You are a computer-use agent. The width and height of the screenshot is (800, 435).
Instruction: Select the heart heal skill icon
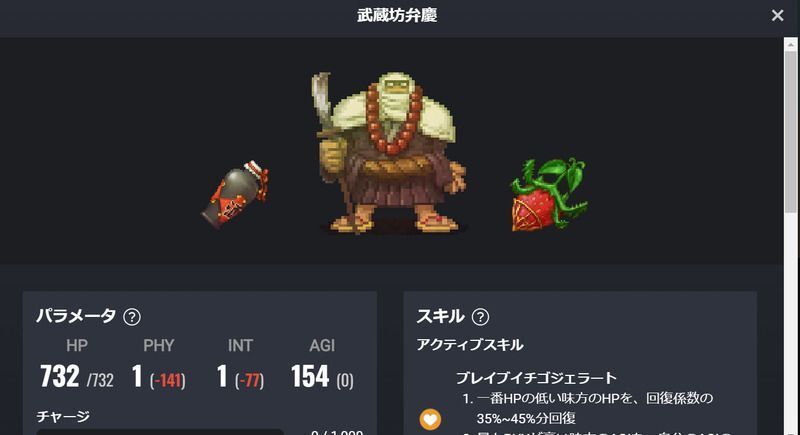(430, 419)
